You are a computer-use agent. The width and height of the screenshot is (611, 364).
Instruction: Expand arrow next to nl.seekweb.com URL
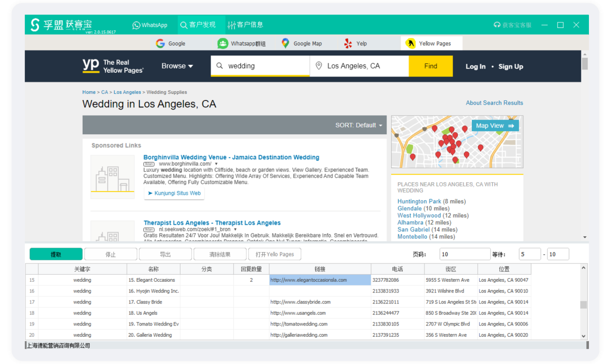[235, 229]
